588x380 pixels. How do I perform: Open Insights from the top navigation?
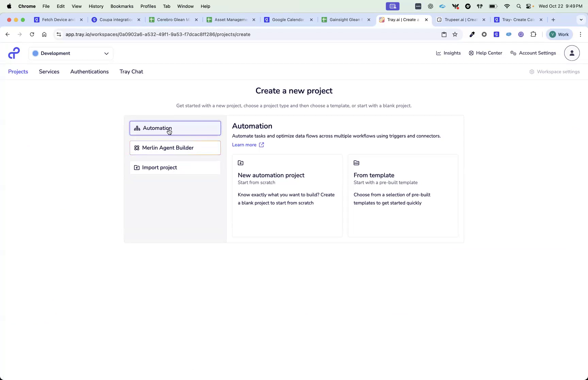(x=448, y=53)
